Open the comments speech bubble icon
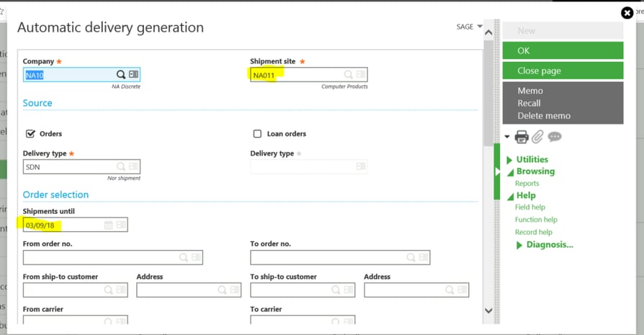 (x=554, y=137)
